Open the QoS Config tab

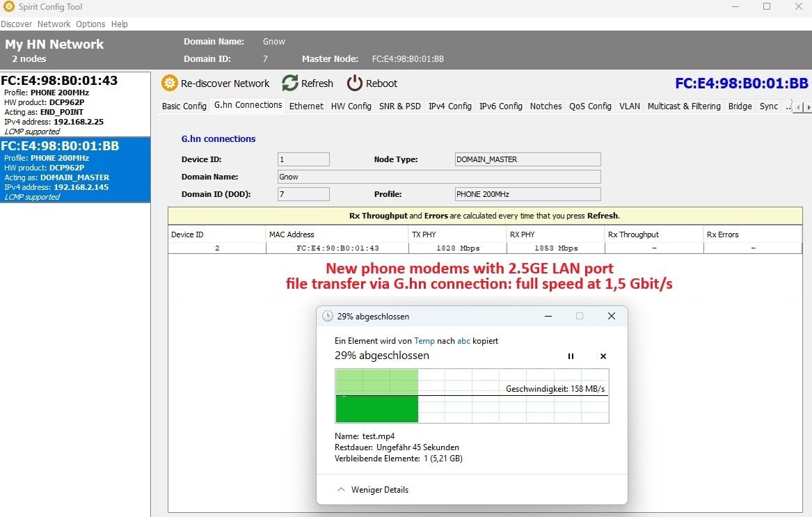(x=590, y=106)
